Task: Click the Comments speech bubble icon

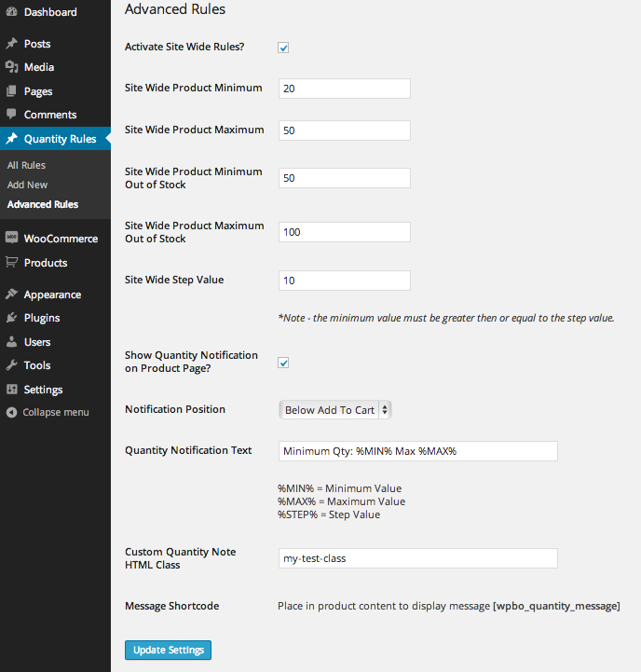Action: click(x=11, y=115)
